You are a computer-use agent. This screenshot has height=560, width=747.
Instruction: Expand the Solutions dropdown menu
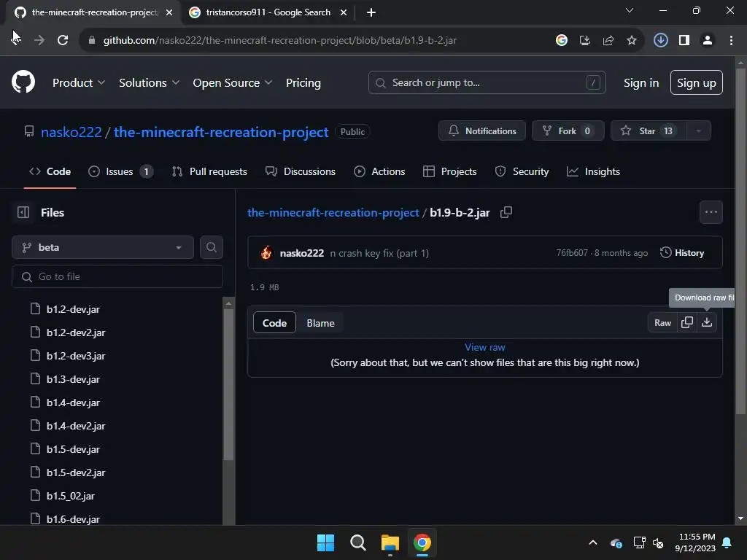(149, 82)
